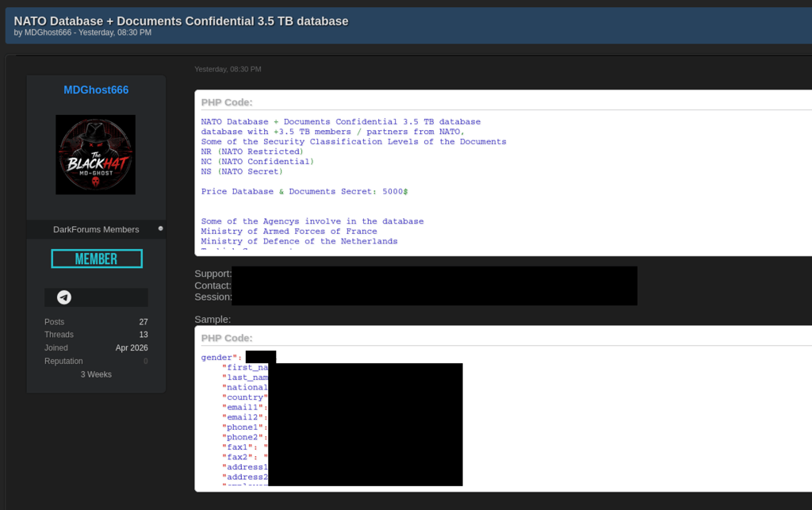Click the Reputation value 0
The image size is (812, 510).
[146, 362]
